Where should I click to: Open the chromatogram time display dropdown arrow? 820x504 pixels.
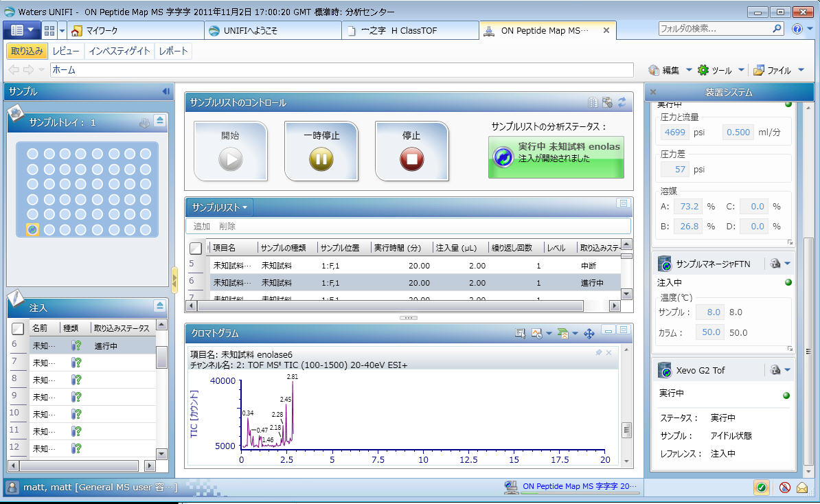549,333
